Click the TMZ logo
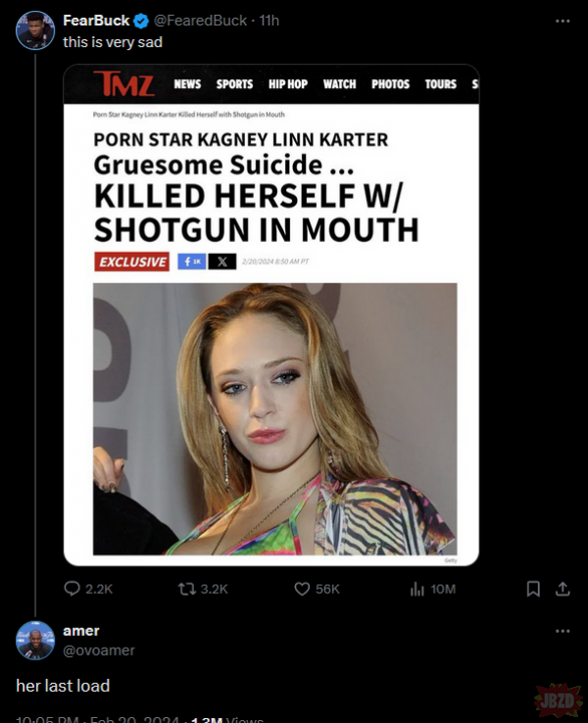The height and width of the screenshot is (723, 588). click(x=123, y=84)
